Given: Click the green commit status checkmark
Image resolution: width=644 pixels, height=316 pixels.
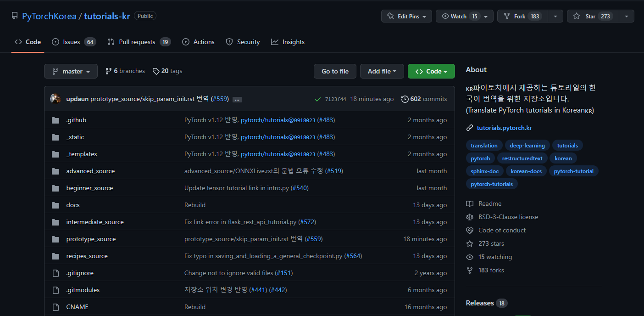Looking at the screenshot, I should point(317,99).
